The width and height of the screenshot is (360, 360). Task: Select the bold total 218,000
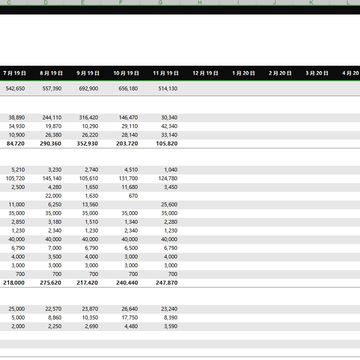click(x=14, y=283)
